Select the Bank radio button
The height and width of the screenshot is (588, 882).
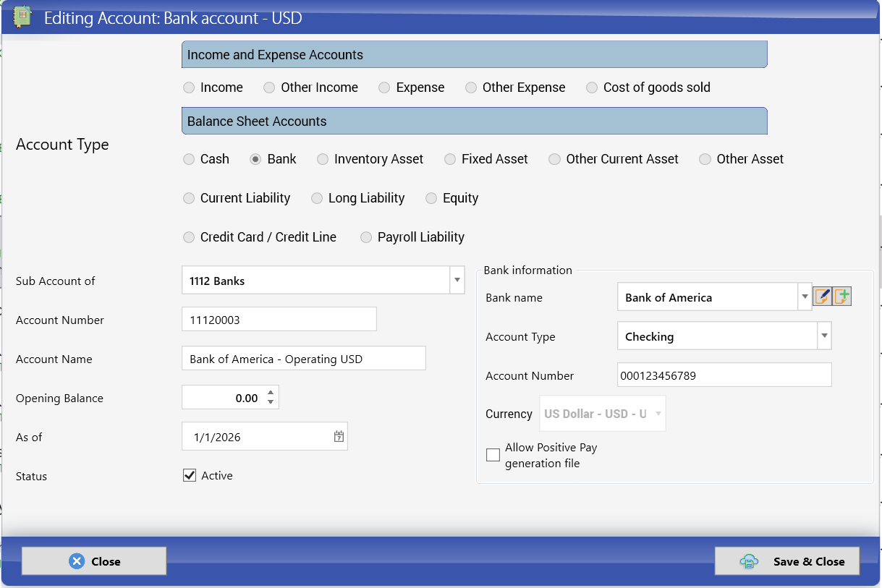[x=255, y=159]
